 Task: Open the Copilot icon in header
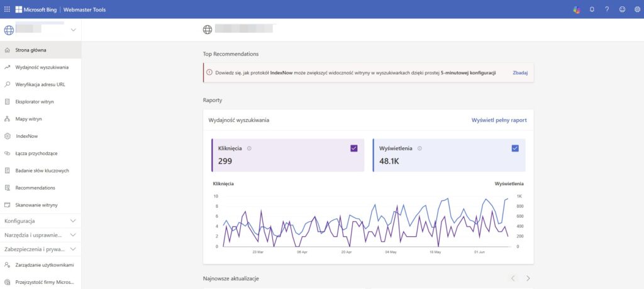pyautogui.click(x=577, y=9)
